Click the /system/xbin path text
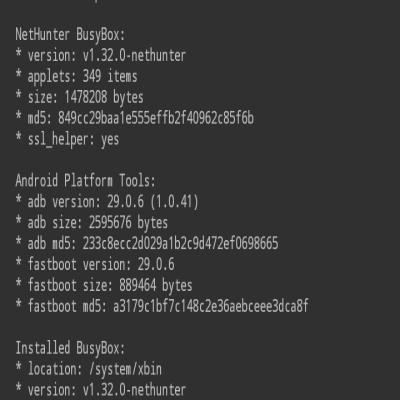Image resolution: width=400 pixels, height=400 pixels. 125,369
